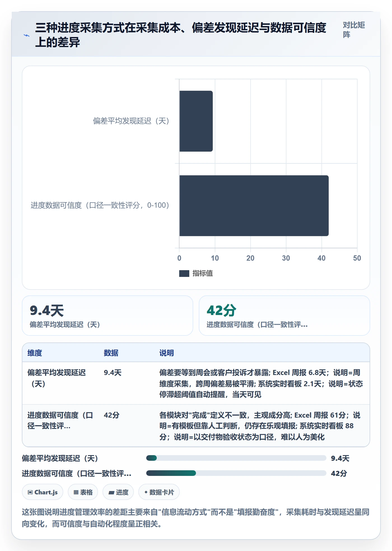Click the 数据 table column header

111,353
